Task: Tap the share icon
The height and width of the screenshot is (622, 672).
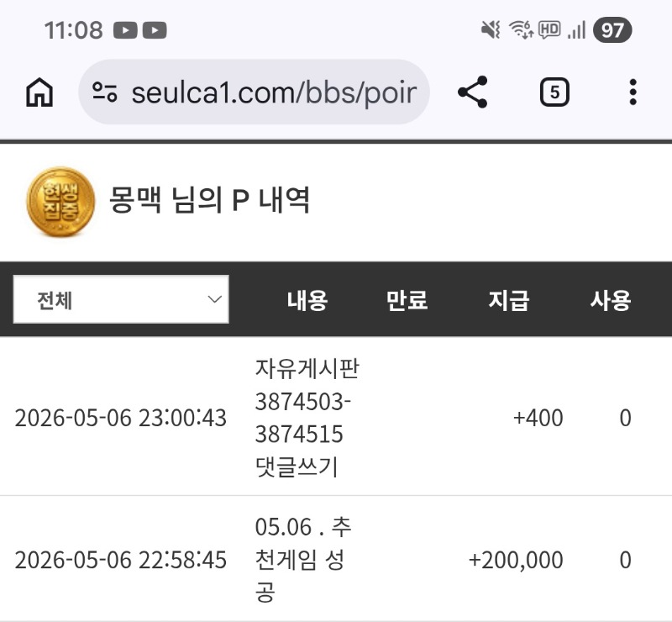Action: (x=473, y=92)
